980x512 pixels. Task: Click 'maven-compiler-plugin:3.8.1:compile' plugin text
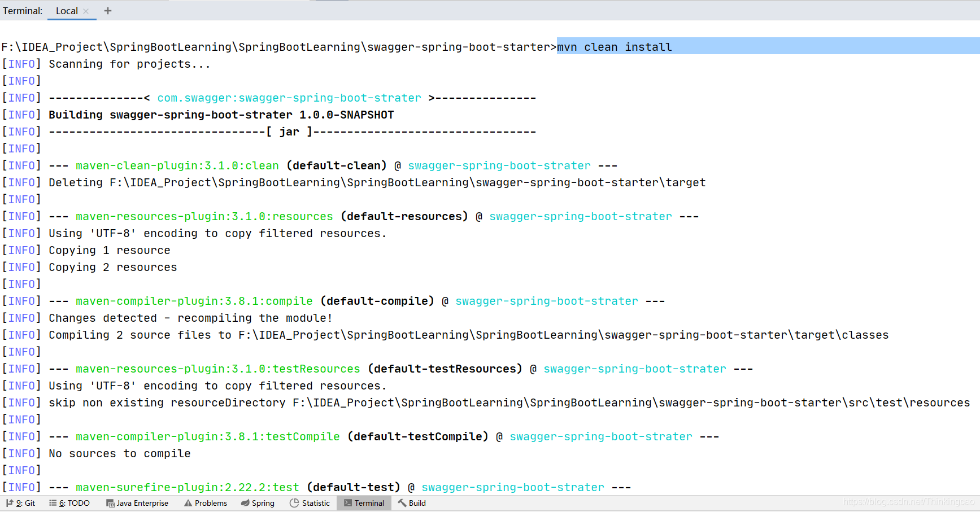(194, 301)
